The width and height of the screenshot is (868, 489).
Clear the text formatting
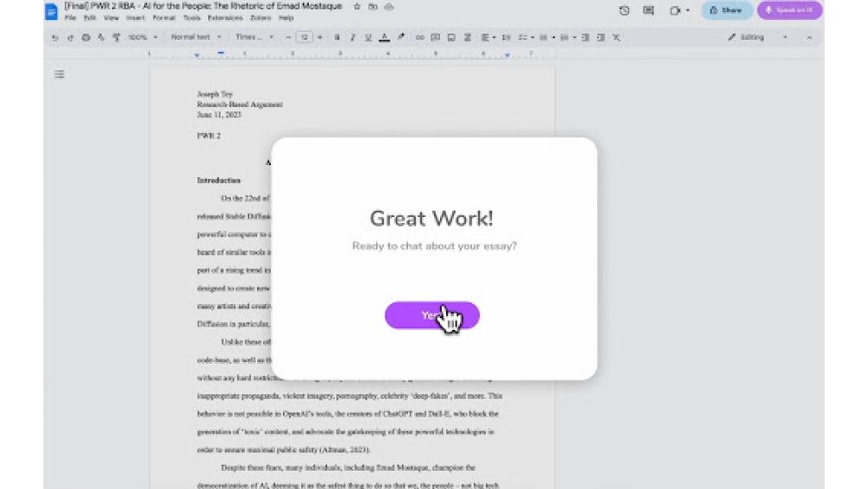coord(616,37)
